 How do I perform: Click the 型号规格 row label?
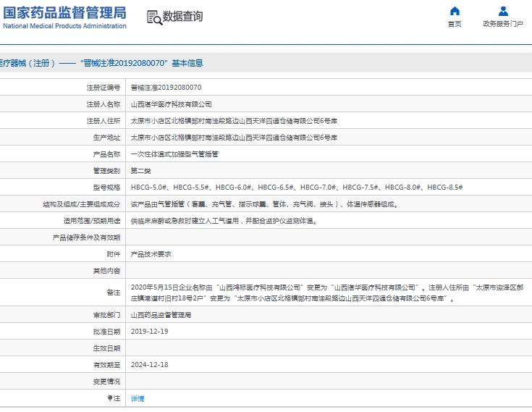[x=106, y=188]
